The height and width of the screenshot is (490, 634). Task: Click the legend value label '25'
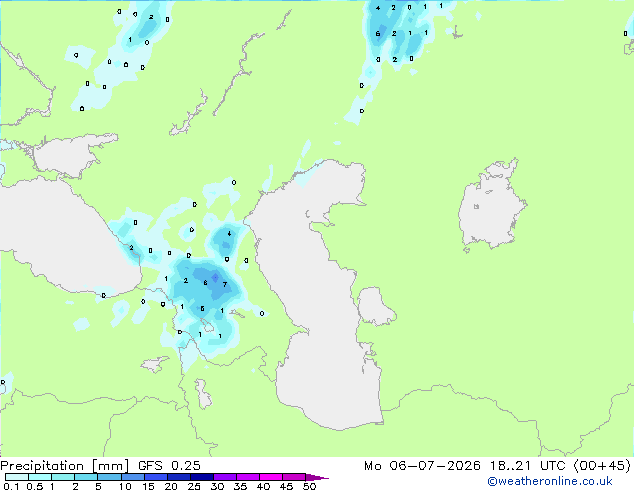click(x=194, y=486)
